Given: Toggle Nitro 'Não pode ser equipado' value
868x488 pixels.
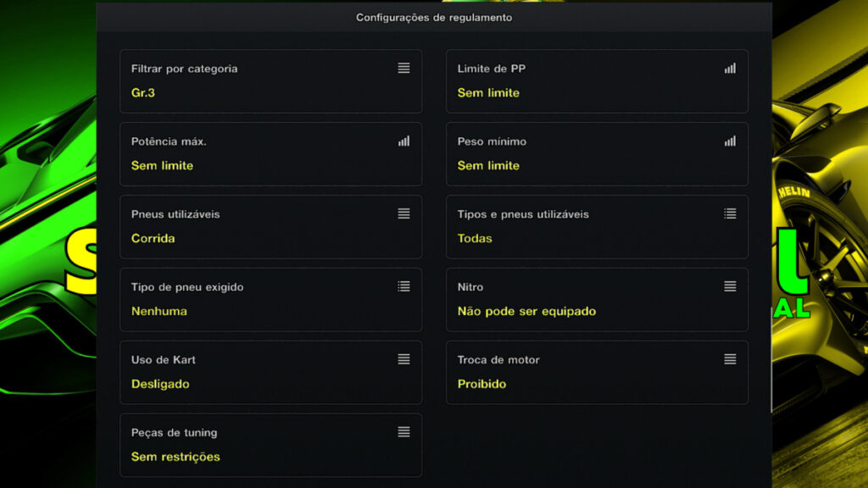Looking at the screenshot, I should [526, 312].
